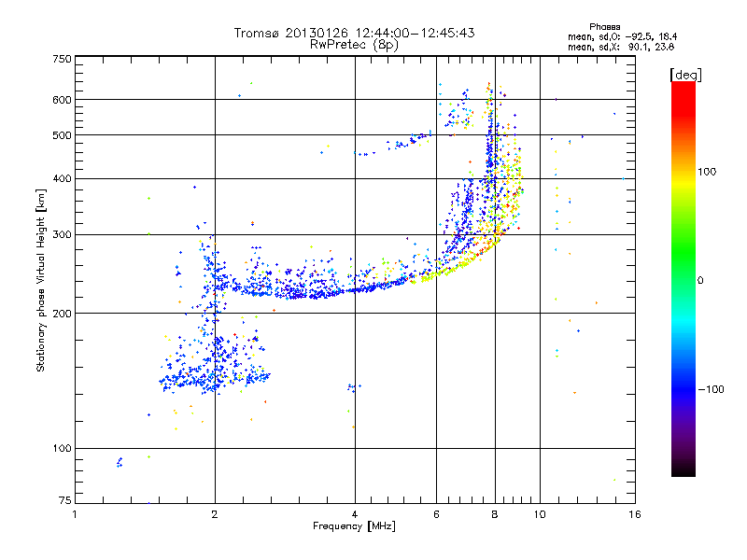Click the 'Stationary phase Virtual Height [km]' label
This screenshot has width=747, height=560.
pos(41,280)
